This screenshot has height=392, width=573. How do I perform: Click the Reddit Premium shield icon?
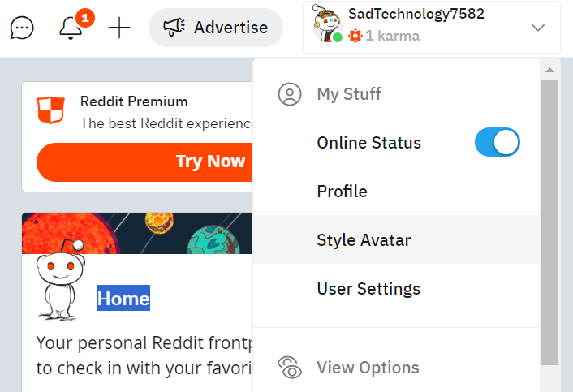[x=51, y=110]
